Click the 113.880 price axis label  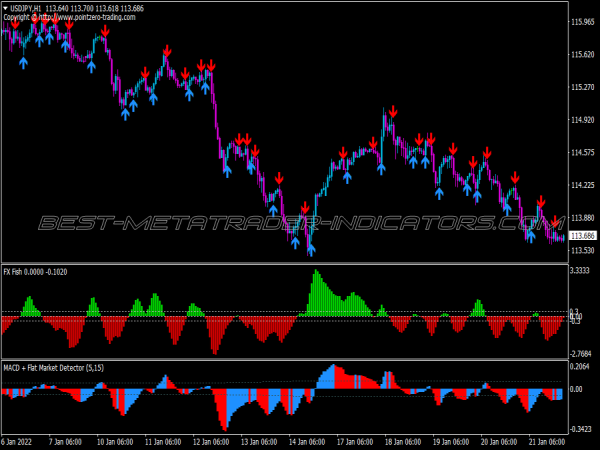point(582,218)
